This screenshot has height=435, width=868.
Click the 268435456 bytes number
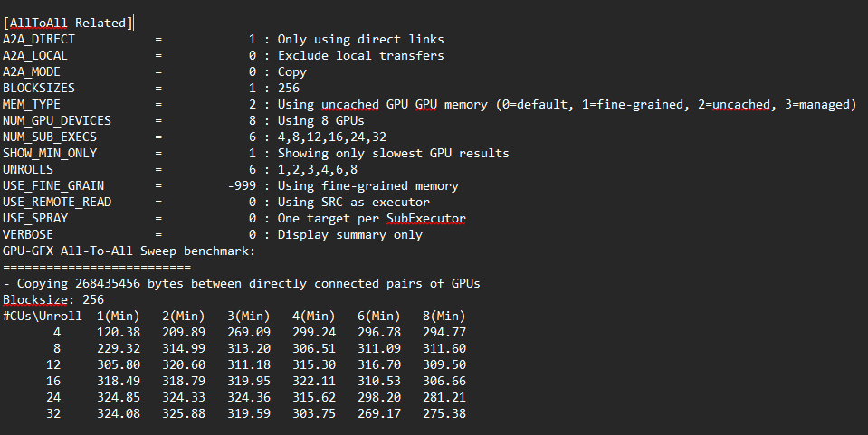coord(108,284)
